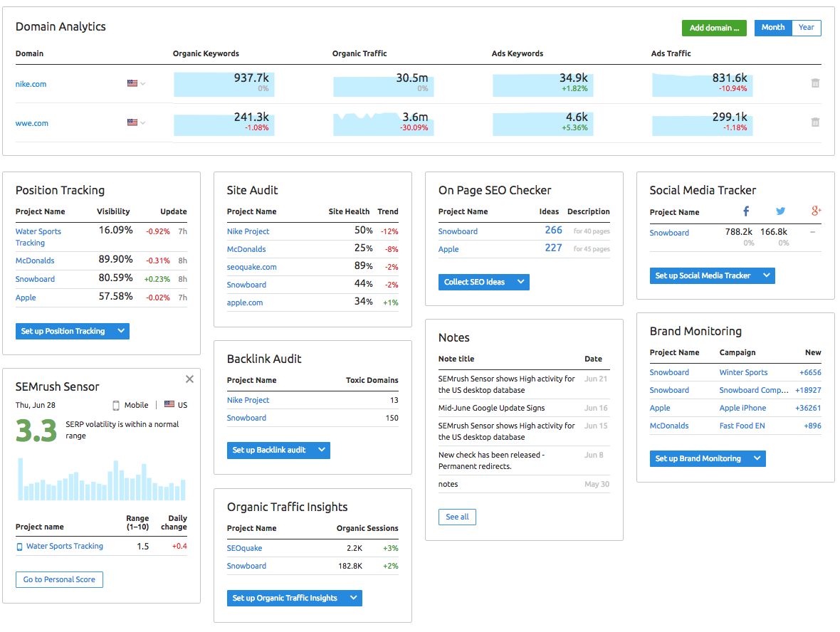Click the +6656 new mentions for Winter Sports

pos(810,372)
